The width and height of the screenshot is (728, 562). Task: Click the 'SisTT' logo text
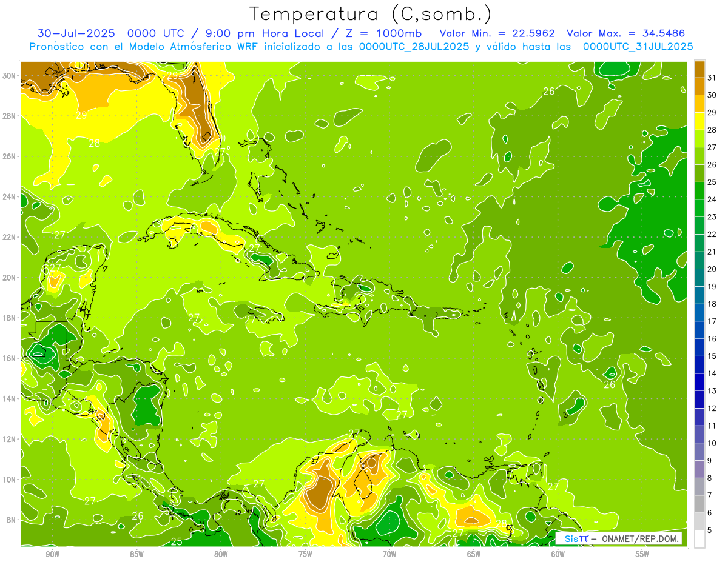576,538
